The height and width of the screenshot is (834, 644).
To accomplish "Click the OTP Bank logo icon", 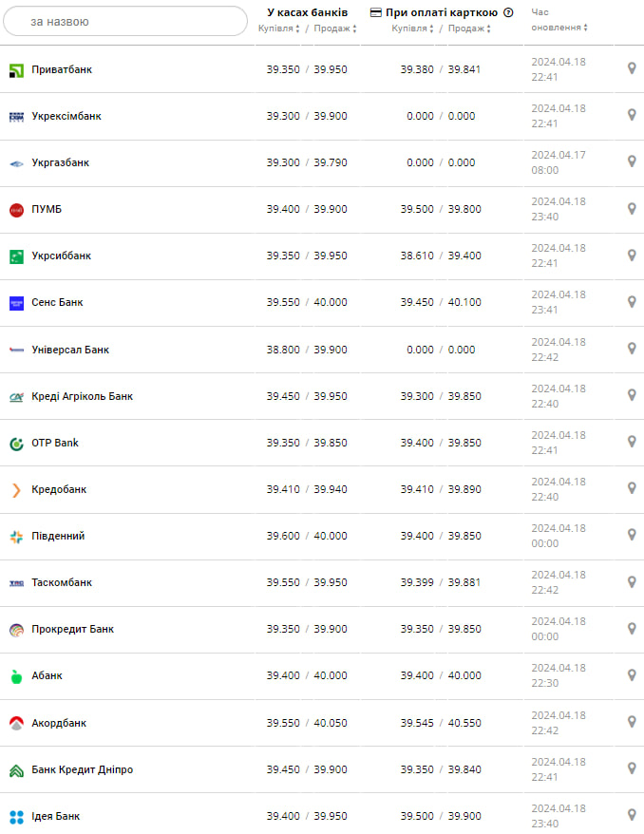I will (x=16, y=443).
